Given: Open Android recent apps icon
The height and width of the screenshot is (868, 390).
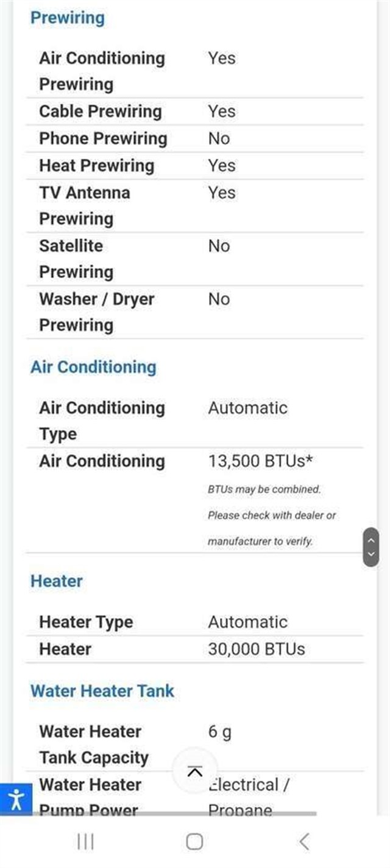Looking at the screenshot, I should [85, 842].
